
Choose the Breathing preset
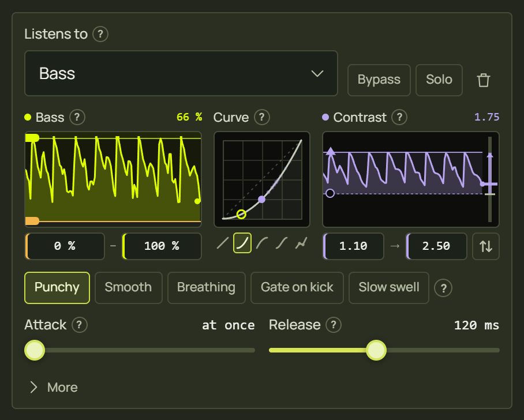tap(206, 288)
